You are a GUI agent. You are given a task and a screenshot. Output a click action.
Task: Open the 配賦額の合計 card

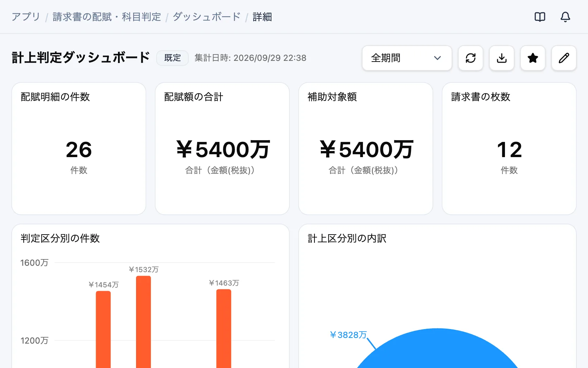point(222,149)
